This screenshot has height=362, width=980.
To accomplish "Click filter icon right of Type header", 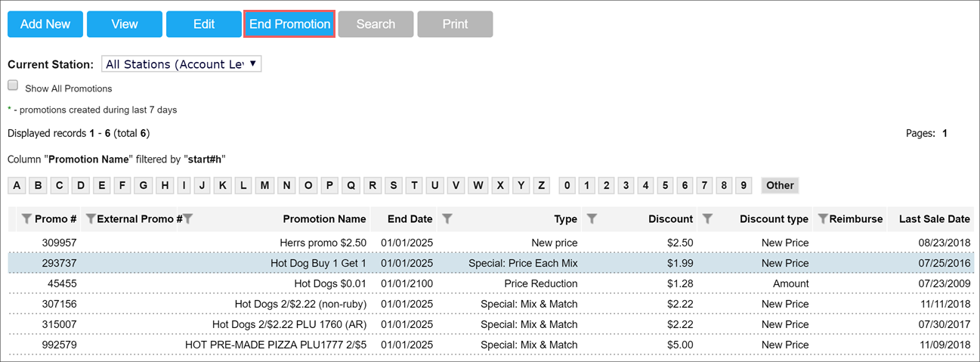I will (x=592, y=219).
